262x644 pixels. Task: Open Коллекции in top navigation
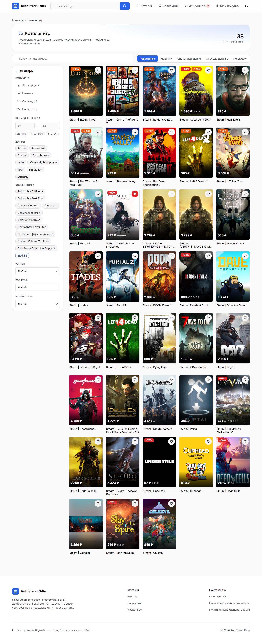pos(169,6)
